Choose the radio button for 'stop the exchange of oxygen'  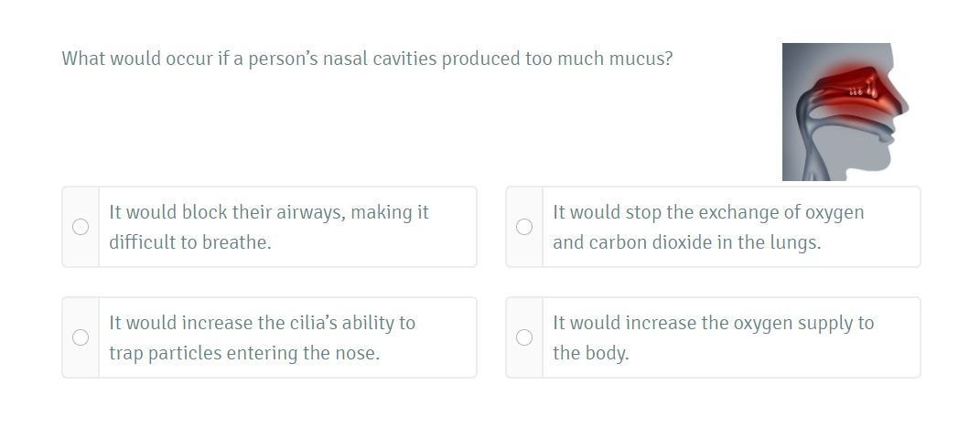pos(524,227)
